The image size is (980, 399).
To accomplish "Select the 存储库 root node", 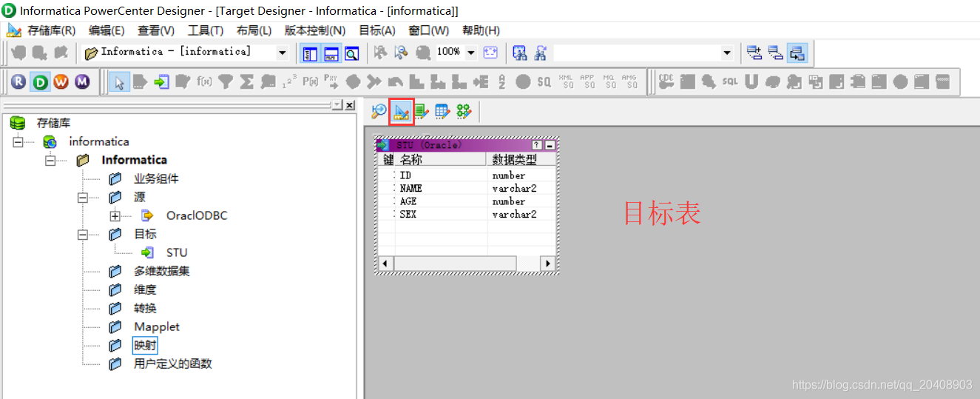I will coord(53,123).
